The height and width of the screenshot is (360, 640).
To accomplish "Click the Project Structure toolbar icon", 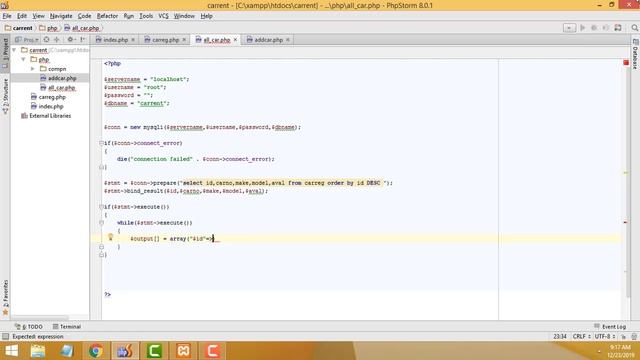I will click(618, 28).
